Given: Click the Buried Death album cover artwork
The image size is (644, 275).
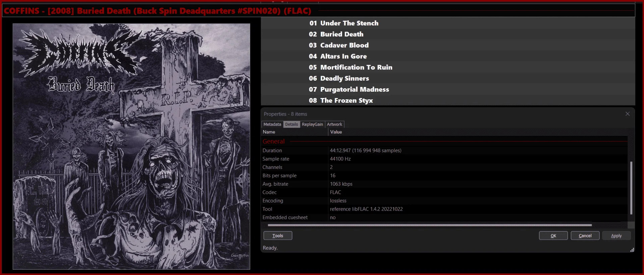Looking at the screenshot, I should [x=131, y=146].
